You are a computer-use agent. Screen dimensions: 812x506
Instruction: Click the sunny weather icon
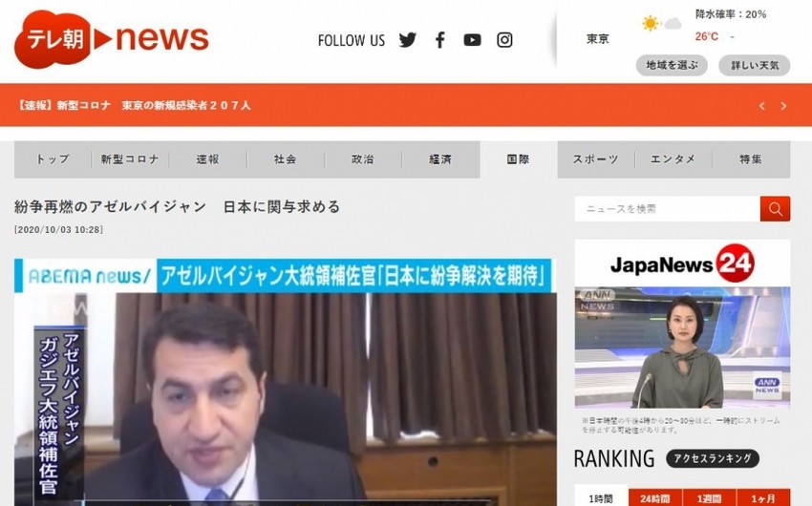pos(652,23)
